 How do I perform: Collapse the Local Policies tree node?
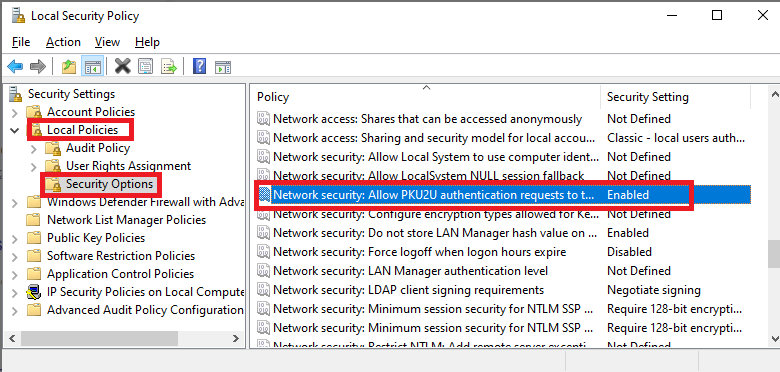(x=15, y=130)
